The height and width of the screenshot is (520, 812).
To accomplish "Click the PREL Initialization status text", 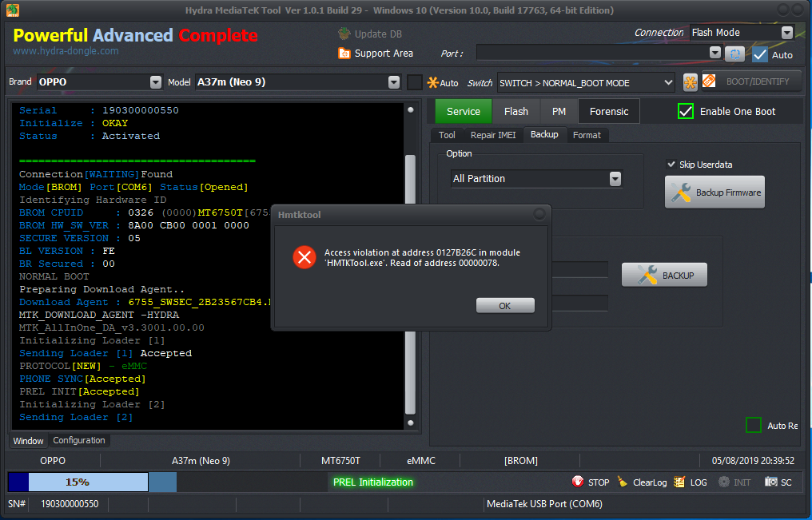I will (x=373, y=482).
